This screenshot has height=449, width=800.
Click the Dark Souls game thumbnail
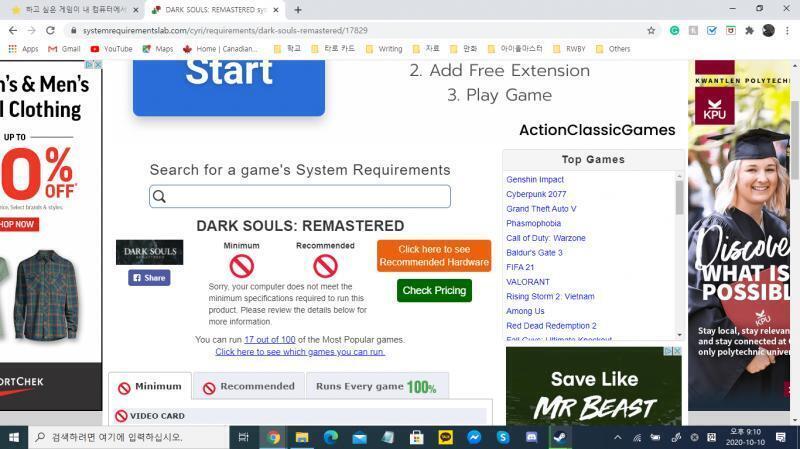click(x=149, y=252)
